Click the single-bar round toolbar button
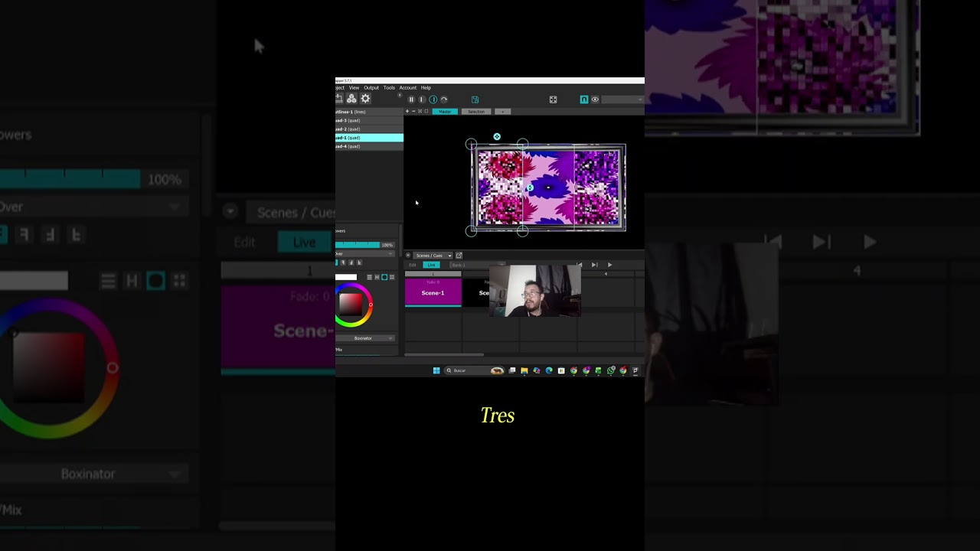Screen dimensions: 980x551 pos(422,99)
